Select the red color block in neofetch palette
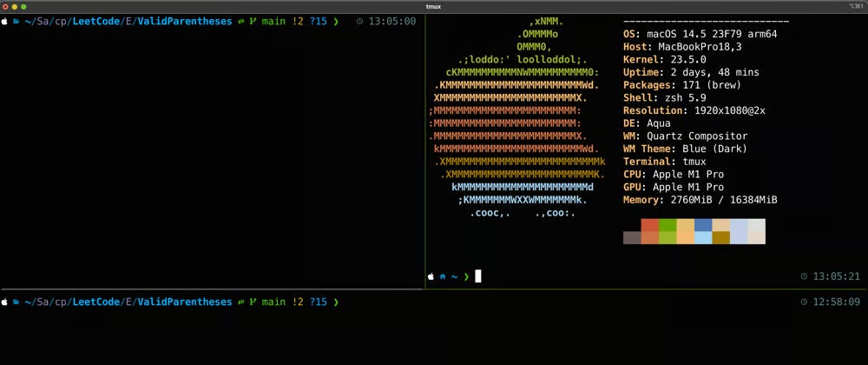 650,225
